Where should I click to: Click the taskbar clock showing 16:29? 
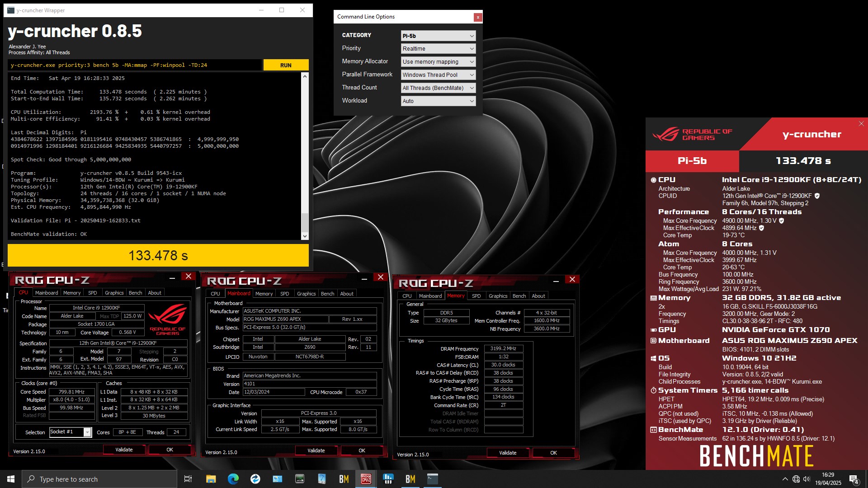828,479
